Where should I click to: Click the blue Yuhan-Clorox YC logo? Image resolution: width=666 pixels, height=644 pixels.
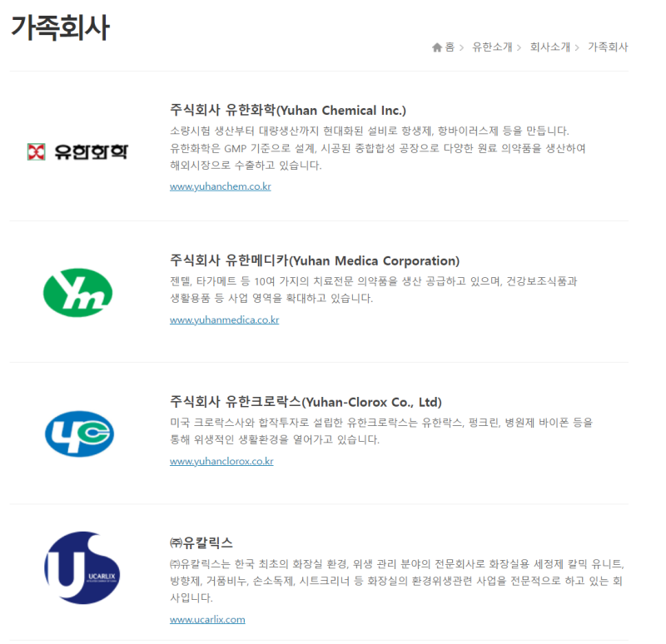point(78,433)
